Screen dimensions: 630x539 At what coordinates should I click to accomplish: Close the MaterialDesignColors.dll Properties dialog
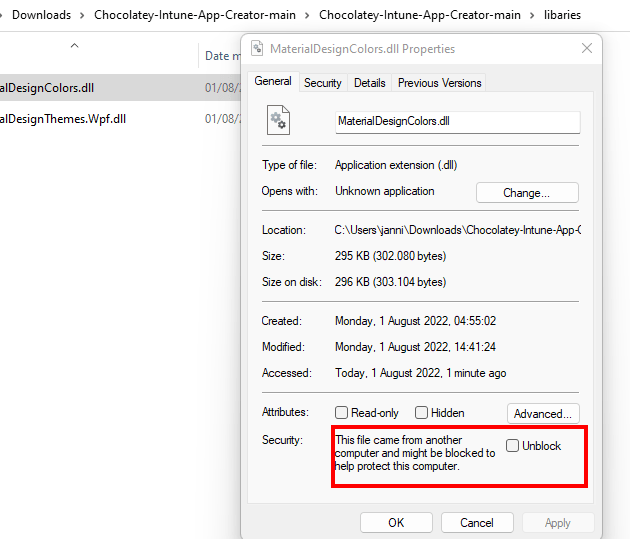click(587, 49)
